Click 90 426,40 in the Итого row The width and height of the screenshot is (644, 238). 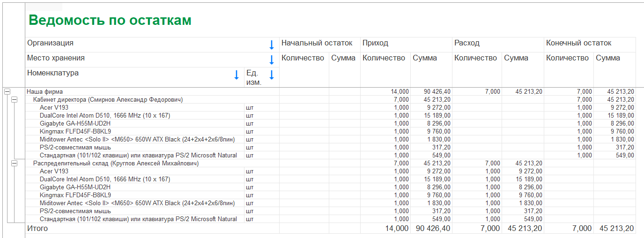pos(433,229)
